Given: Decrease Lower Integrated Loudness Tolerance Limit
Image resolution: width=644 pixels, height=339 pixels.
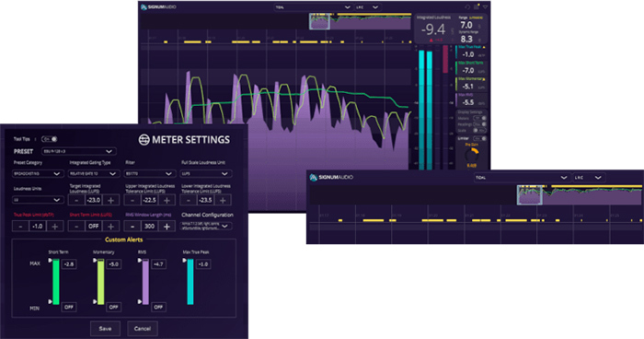Looking at the screenshot, I should click(x=188, y=200).
